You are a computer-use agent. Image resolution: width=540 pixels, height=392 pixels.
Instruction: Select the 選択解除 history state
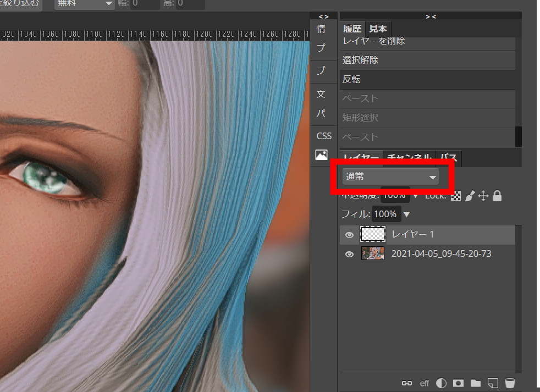427,60
